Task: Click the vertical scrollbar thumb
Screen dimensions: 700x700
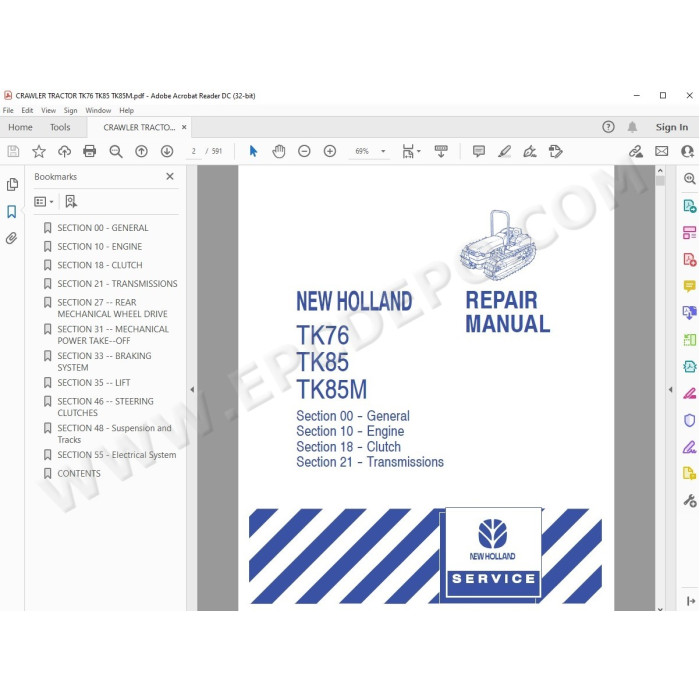Action: pos(660,181)
